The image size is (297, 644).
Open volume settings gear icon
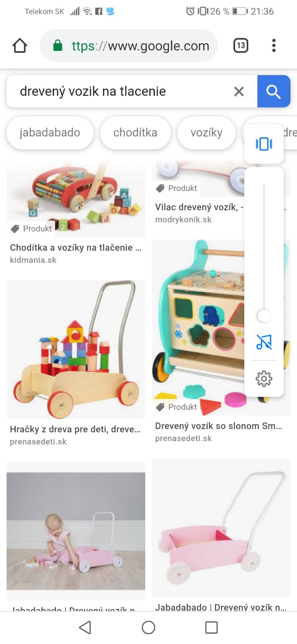point(264,378)
